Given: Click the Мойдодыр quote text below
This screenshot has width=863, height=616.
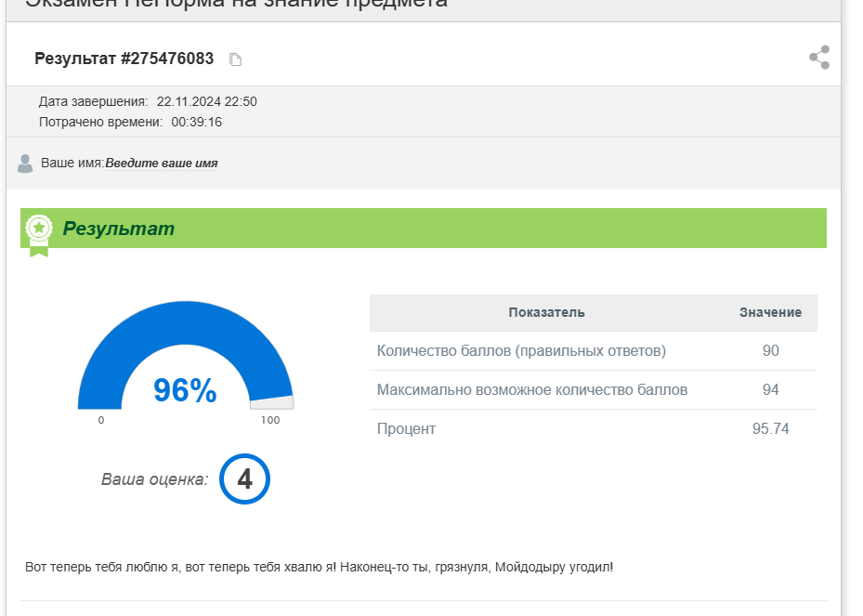Looking at the screenshot, I should (x=319, y=566).
